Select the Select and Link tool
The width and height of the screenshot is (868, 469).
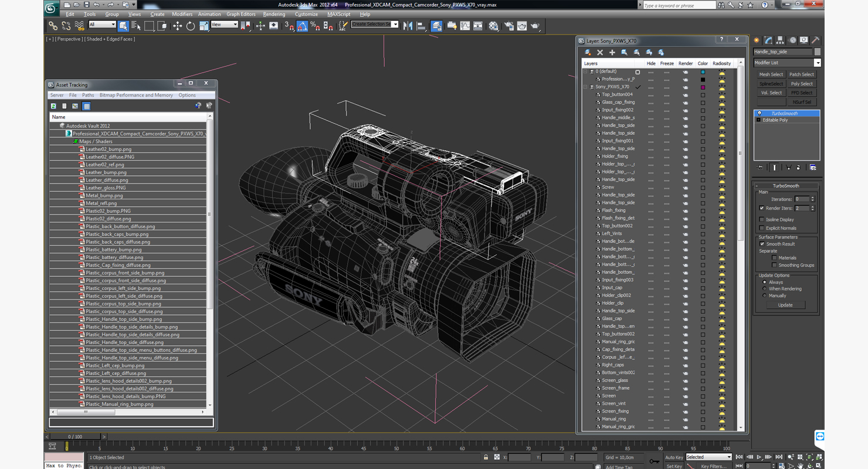click(53, 26)
